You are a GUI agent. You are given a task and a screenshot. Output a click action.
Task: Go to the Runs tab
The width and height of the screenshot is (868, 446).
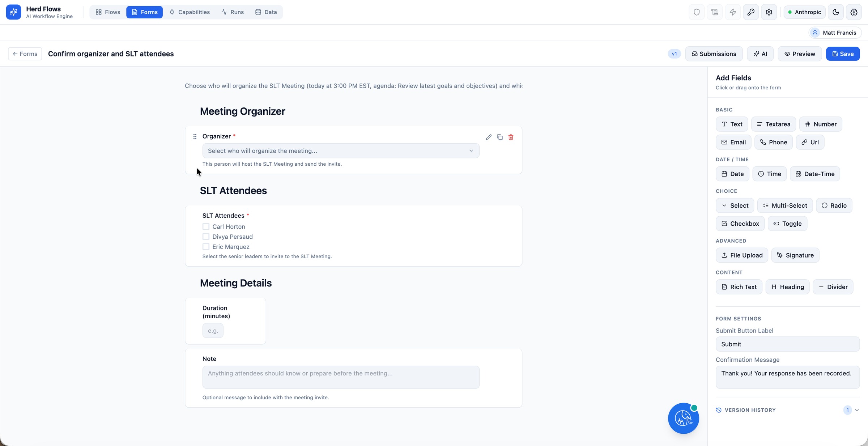[x=233, y=12]
